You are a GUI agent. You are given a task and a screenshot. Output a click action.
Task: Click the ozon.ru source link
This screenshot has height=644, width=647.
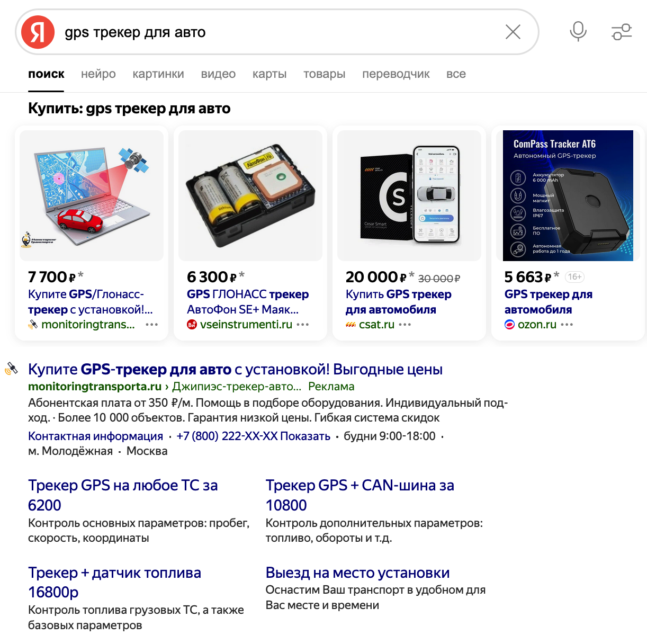coord(537,325)
